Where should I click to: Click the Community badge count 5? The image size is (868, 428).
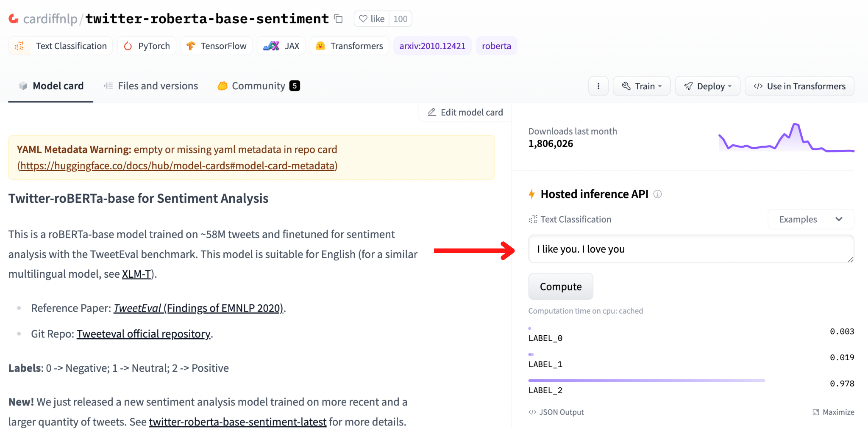click(295, 86)
